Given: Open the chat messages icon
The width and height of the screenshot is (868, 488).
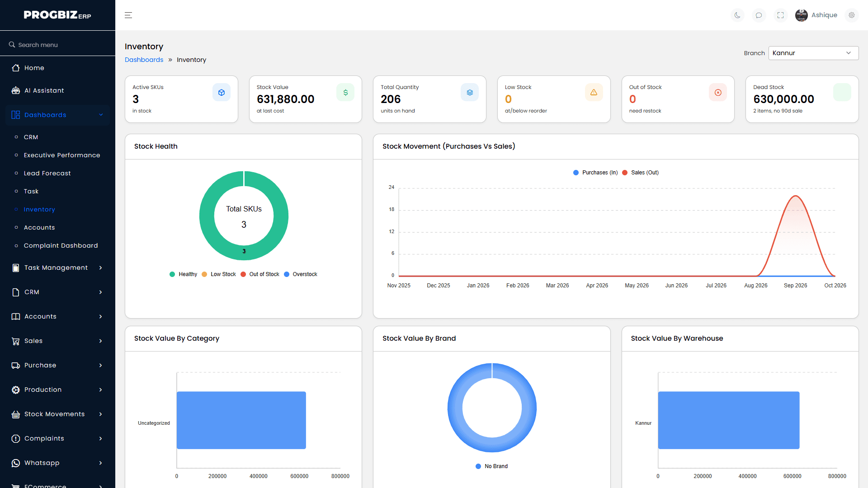Looking at the screenshot, I should [x=759, y=15].
